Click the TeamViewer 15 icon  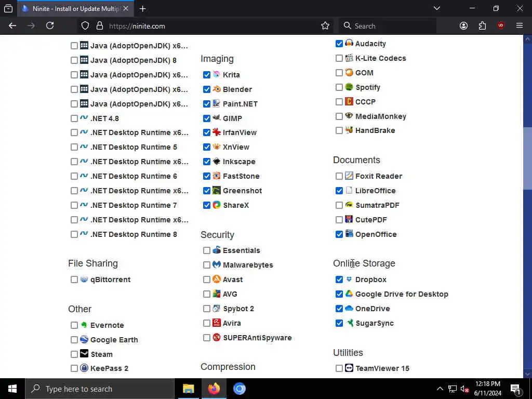pyautogui.click(x=349, y=368)
